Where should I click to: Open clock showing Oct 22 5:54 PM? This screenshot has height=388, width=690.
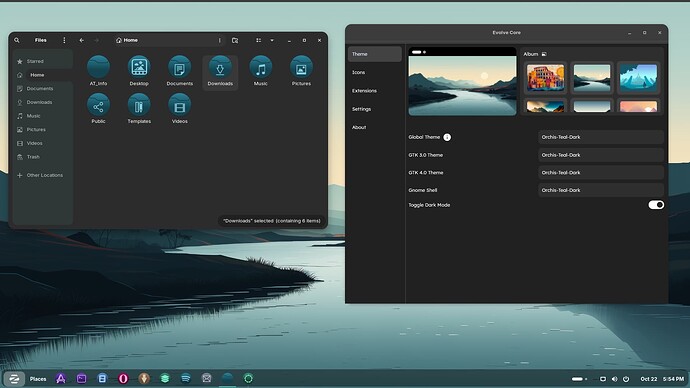[x=662, y=379]
